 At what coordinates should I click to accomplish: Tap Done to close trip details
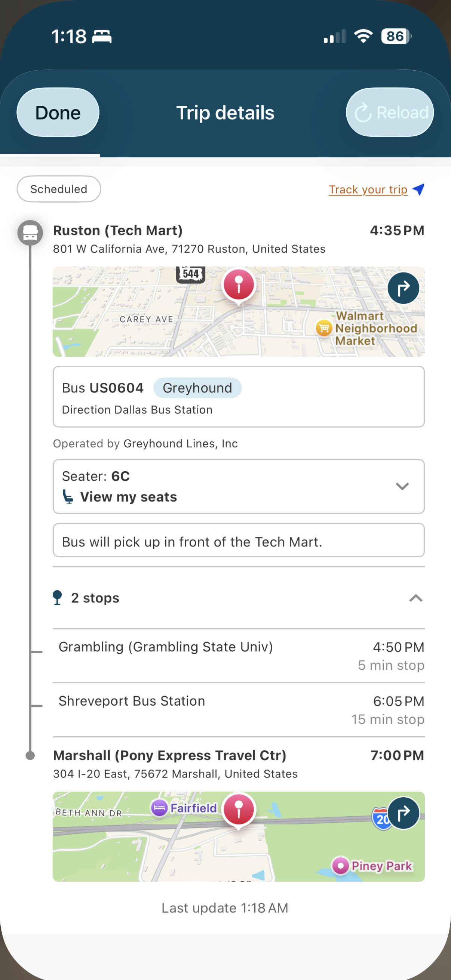(58, 113)
